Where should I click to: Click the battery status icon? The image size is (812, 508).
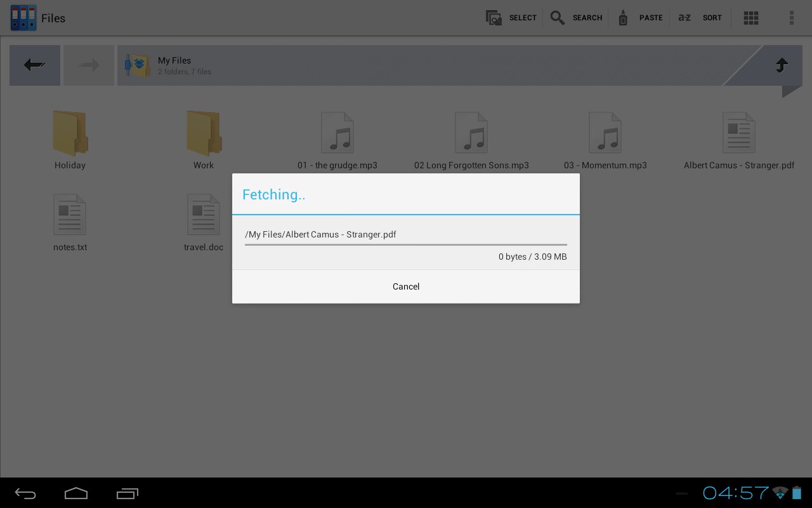click(x=797, y=493)
